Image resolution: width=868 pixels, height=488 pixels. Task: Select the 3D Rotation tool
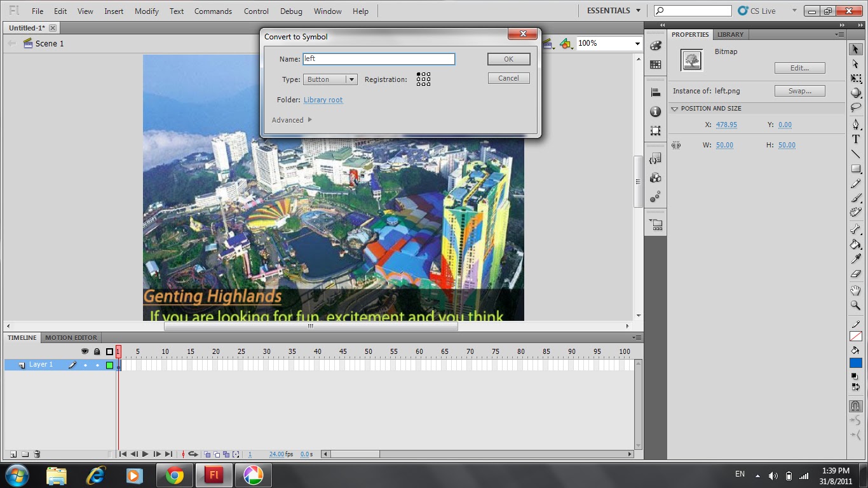[856, 93]
